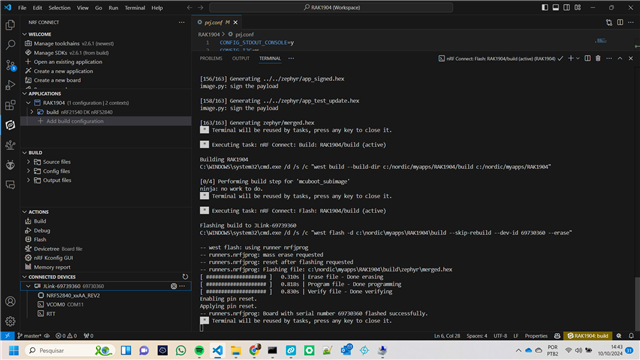Collapse the Connected Devices section
This screenshot has height=360, width=640.
(25, 277)
